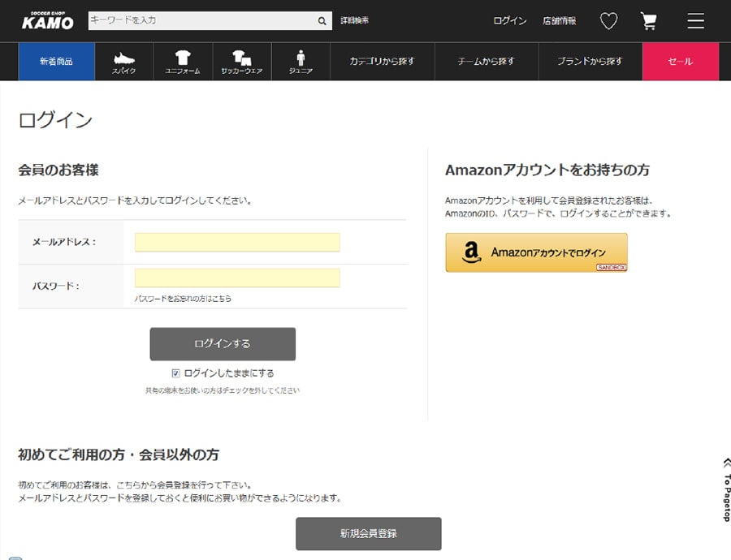
Task: Click the Amazonアカウントでログイン button
Action: click(x=536, y=252)
